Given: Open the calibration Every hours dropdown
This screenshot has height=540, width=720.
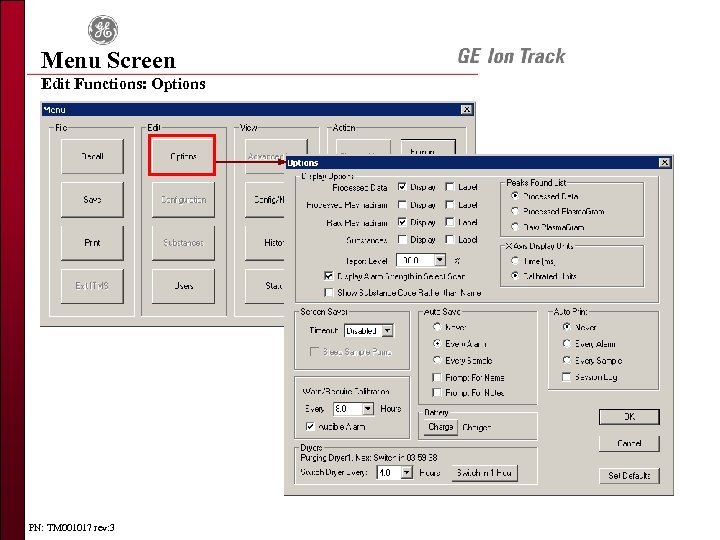Looking at the screenshot, I should tap(367, 409).
